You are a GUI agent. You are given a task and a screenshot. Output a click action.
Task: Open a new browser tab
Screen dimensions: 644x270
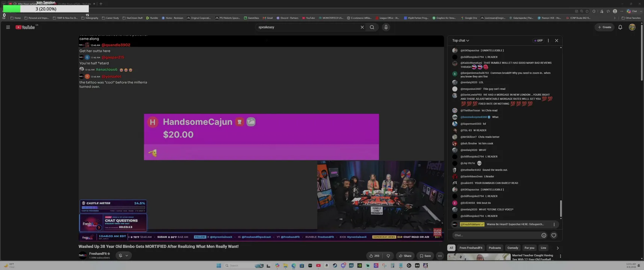coord(101,4)
